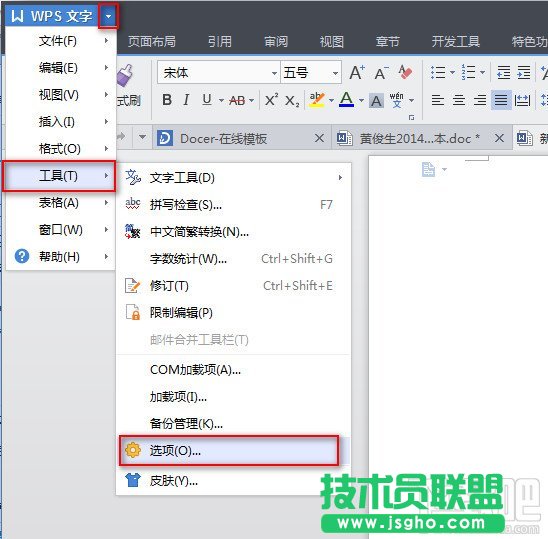Toggle 修订(T) track changes
The image size is (548, 539).
(x=233, y=286)
